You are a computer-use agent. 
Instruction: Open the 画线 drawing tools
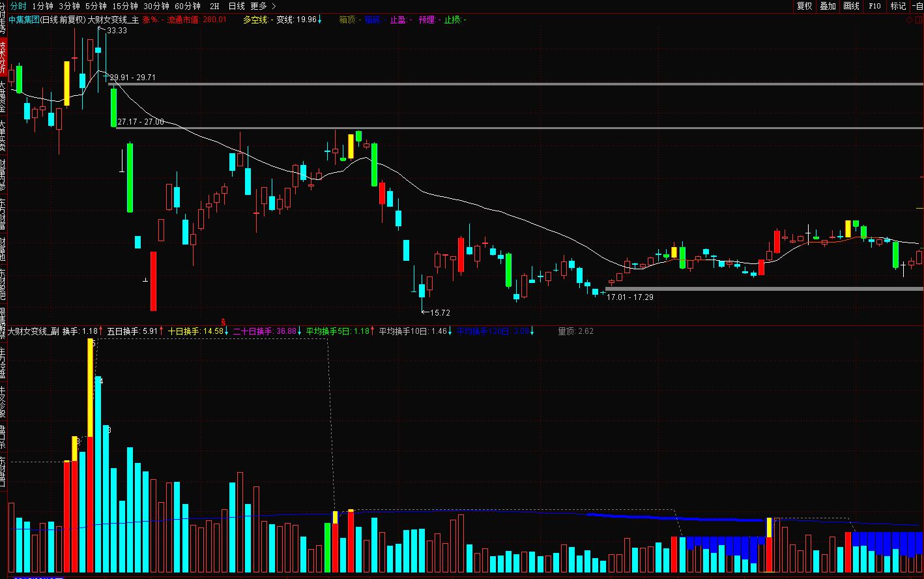tap(851, 6)
